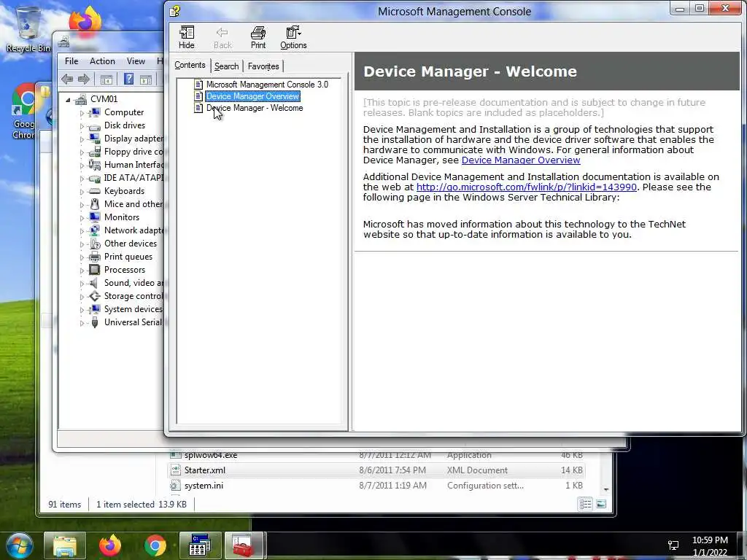The height and width of the screenshot is (560, 747).
Task: Click the red toolbox taskbar icon
Action: click(x=244, y=545)
